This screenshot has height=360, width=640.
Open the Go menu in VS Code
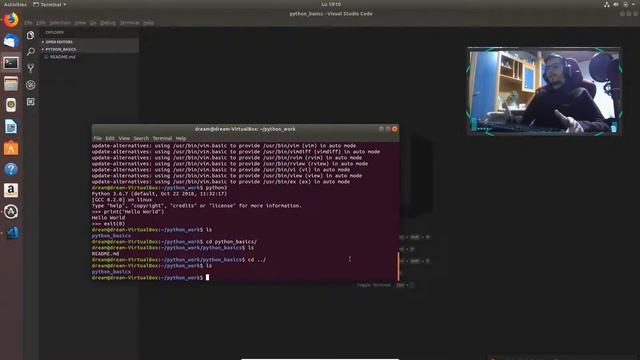pos(93,23)
